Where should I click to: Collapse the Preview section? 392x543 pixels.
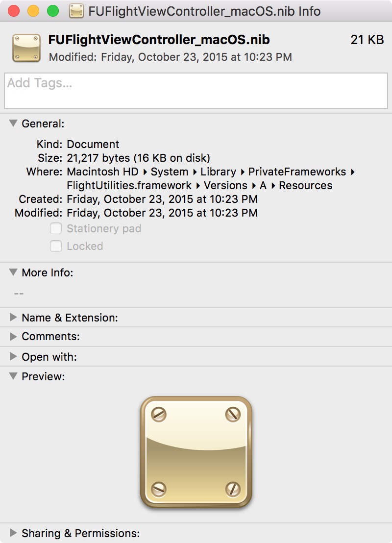pos(14,376)
